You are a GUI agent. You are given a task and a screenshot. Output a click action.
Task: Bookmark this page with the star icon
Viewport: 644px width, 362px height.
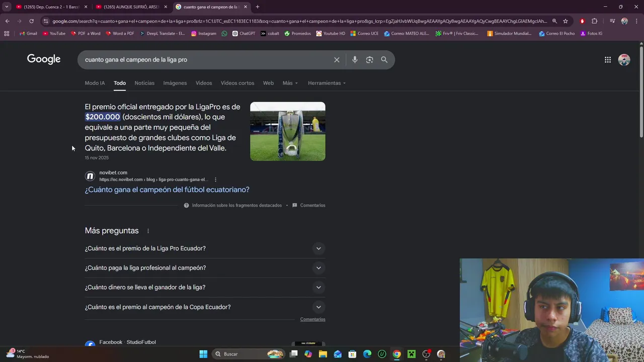(x=566, y=21)
